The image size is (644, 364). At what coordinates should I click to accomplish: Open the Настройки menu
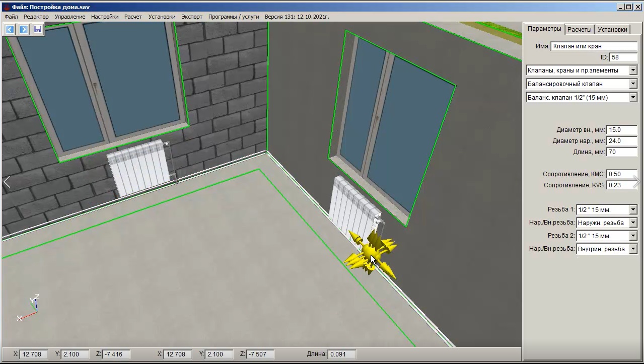point(105,17)
